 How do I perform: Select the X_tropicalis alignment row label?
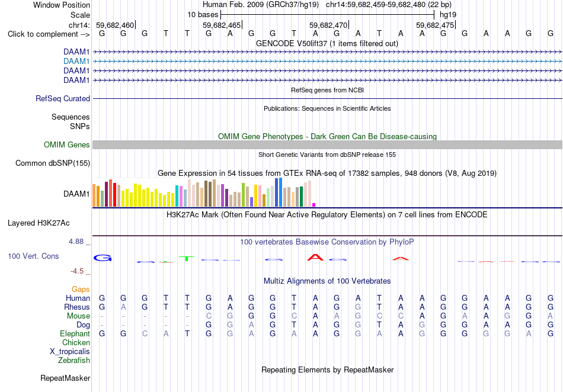coord(70,352)
